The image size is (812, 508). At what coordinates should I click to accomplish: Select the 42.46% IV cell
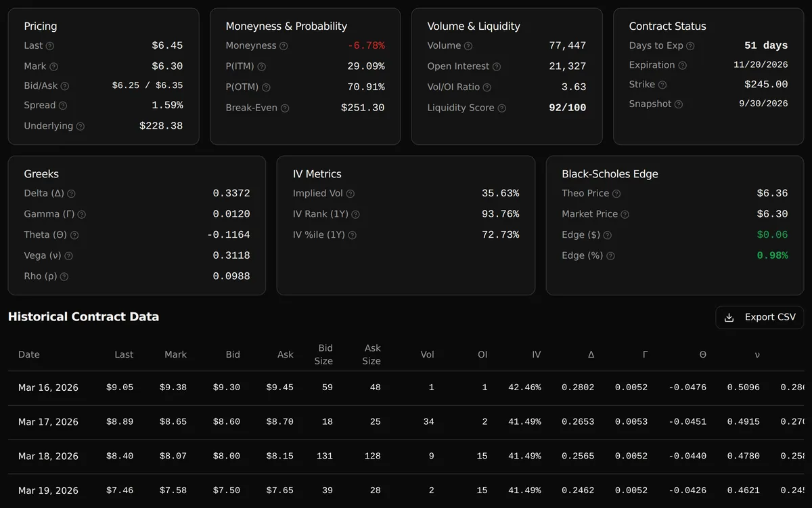click(x=524, y=388)
